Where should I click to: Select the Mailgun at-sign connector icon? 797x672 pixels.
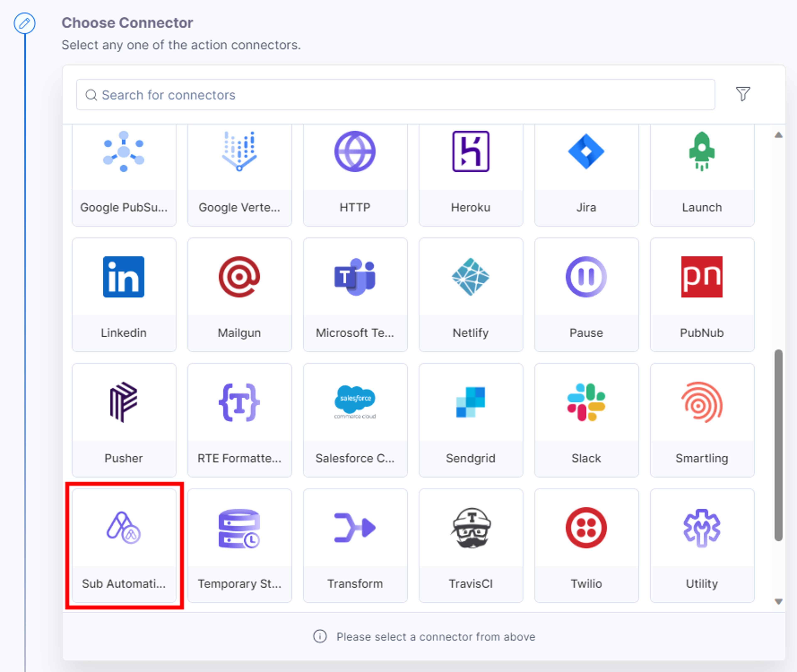[x=239, y=277]
